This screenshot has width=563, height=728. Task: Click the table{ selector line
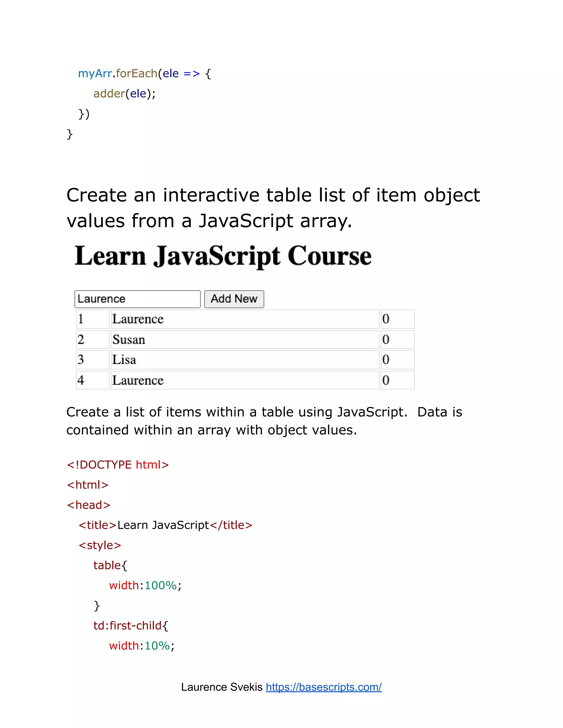click(110, 565)
